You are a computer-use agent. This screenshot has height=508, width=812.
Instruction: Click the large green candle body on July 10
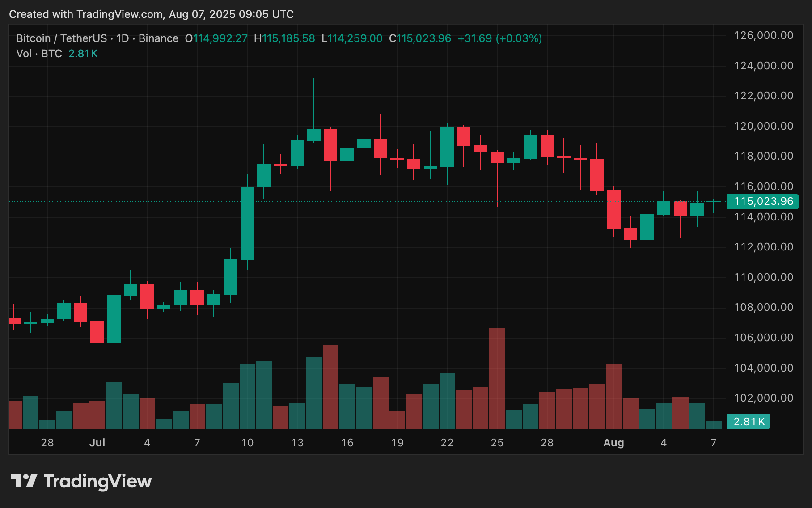(x=247, y=223)
